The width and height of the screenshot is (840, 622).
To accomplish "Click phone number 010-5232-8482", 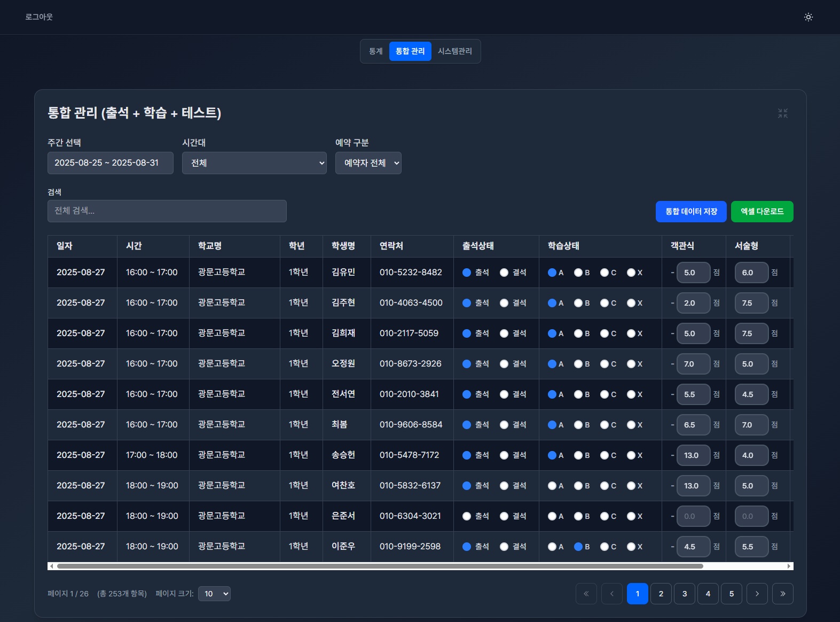I will coord(411,273).
